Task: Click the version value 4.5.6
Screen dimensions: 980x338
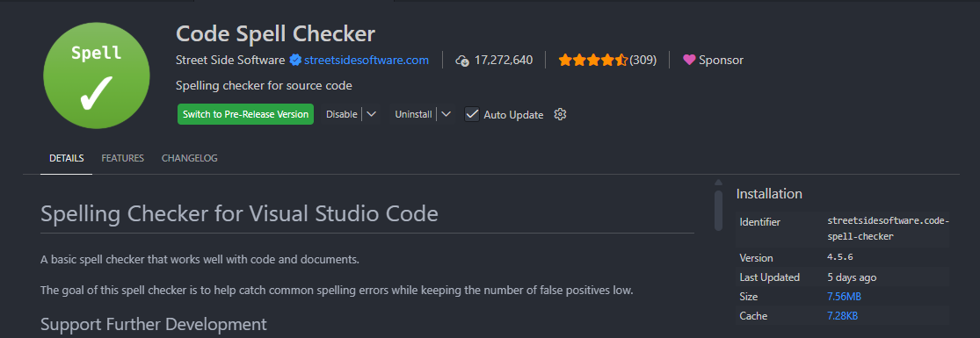Action: coord(840,258)
